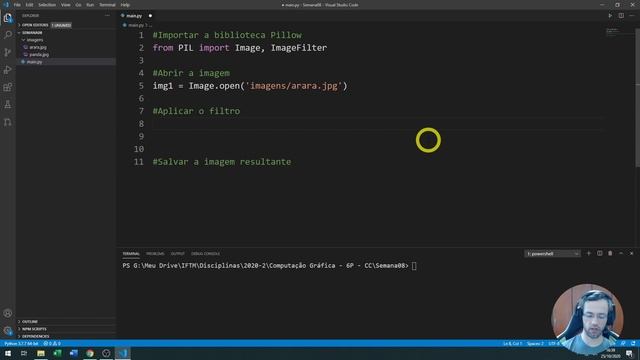This screenshot has width=640, height=360.
Task: Split the terminal panel
Action: click(600, 253)
